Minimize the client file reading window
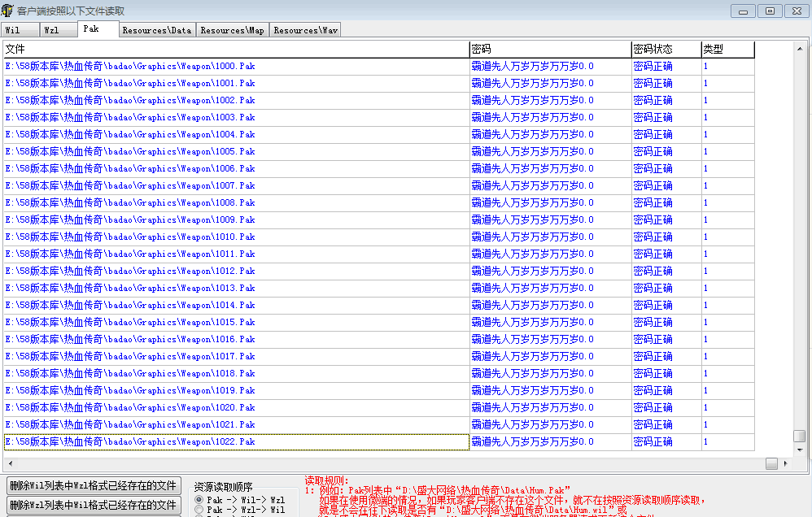This screenshot has width=812, height=517. tap(742, 11)
